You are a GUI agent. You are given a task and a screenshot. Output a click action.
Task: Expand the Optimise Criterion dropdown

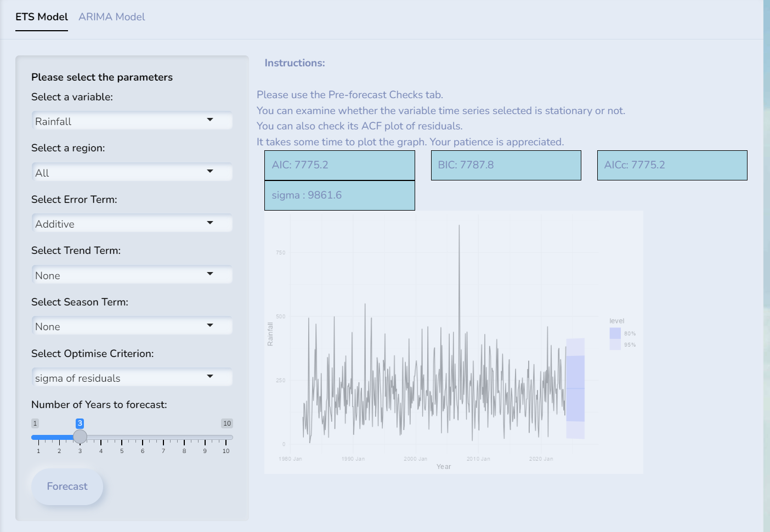point(132,378)
